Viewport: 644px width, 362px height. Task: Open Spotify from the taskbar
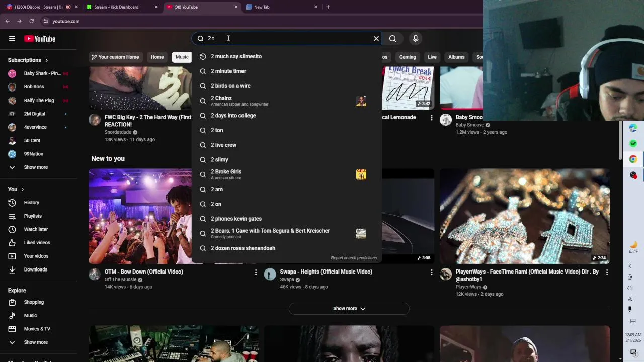(633, 144)
